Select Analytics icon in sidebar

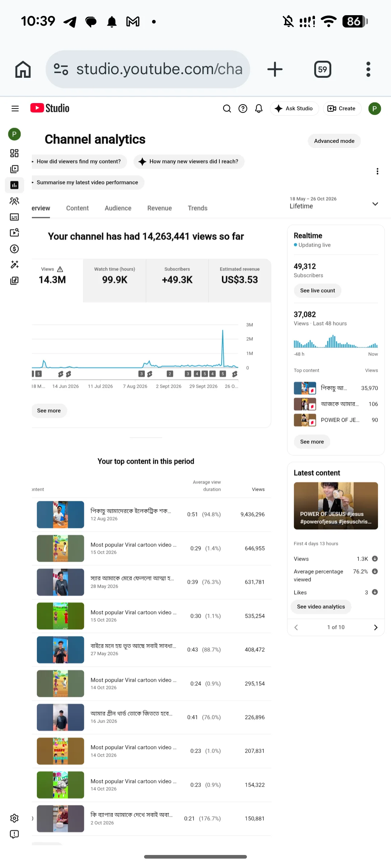tap(14, 185)
